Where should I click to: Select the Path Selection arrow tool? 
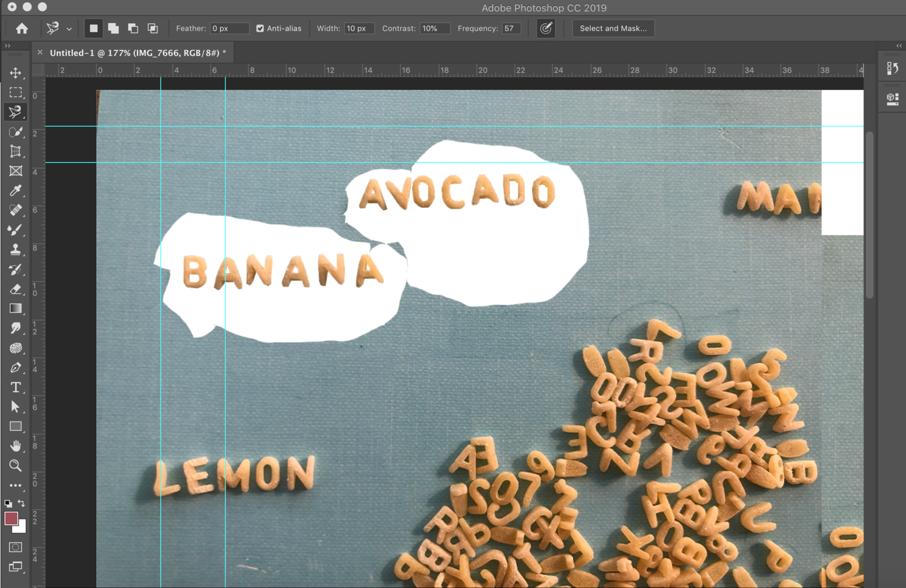[16, 406]
